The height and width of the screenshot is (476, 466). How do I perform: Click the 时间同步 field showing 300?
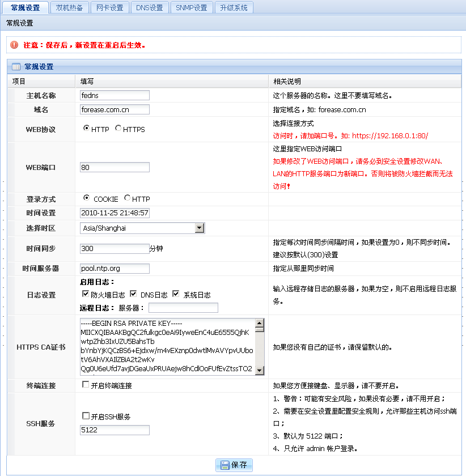click(x=115, y=249)
